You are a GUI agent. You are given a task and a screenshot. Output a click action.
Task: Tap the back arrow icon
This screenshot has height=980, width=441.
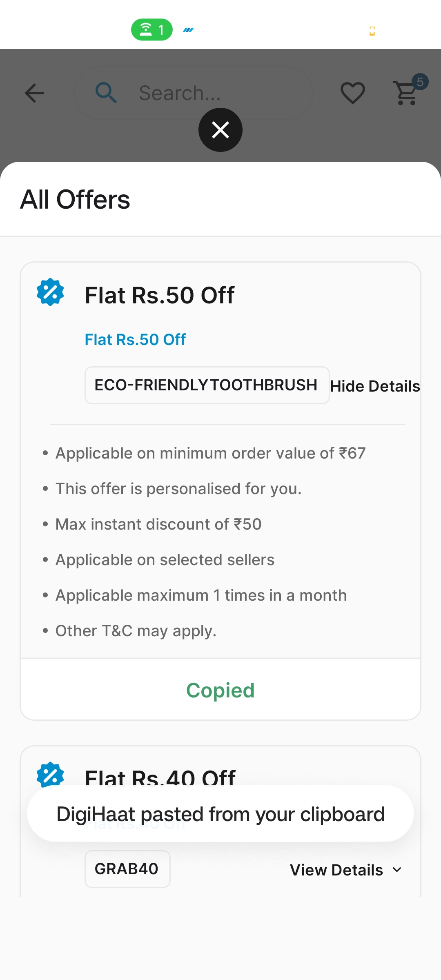(34, 93)
